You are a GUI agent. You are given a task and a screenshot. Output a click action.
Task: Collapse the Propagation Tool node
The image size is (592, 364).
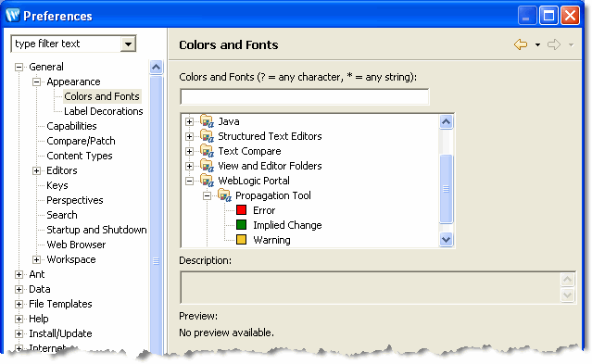tap(207, 195)
